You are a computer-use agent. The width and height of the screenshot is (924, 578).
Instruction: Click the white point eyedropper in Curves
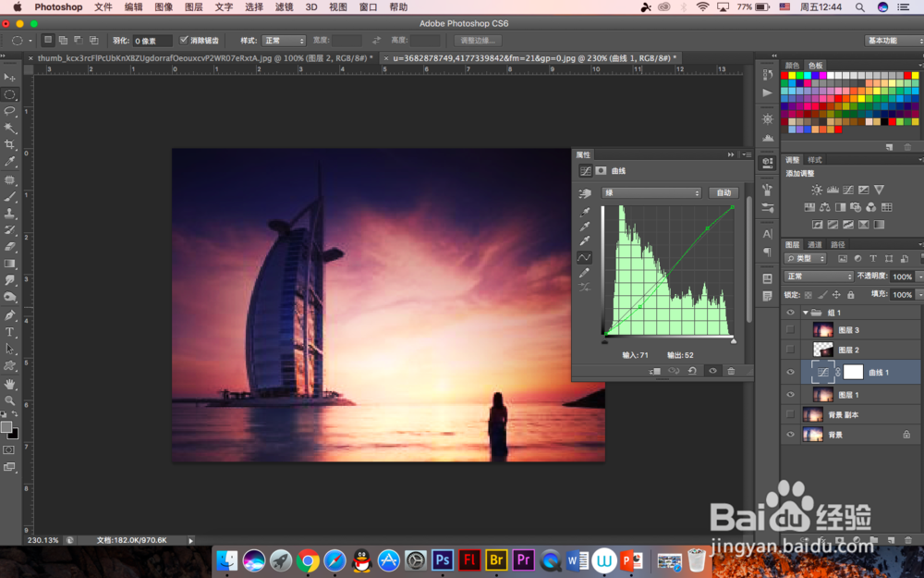(585, 240)
